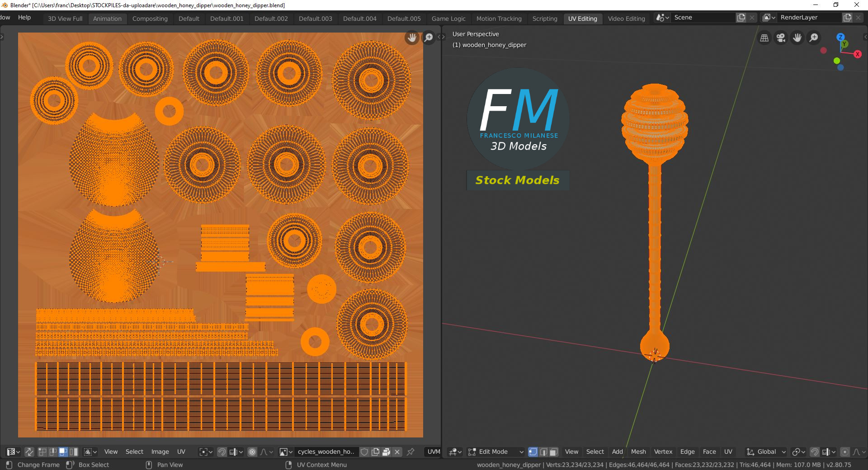Screen dimensions: 868x470
Task: Open the Image menu in UV editor
Action: tap(160, 451)
